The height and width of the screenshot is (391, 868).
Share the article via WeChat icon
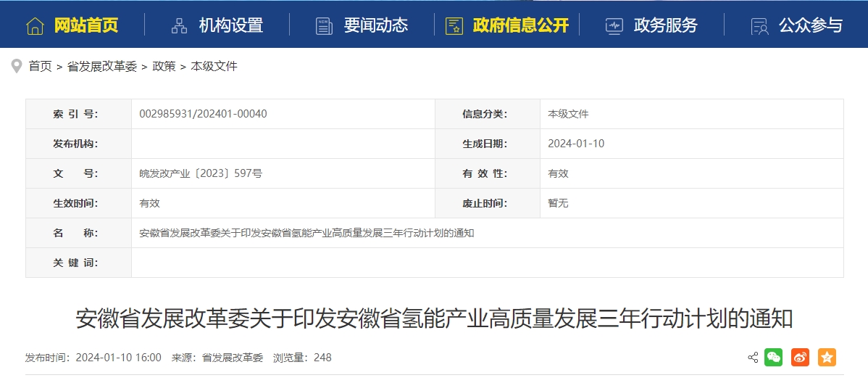click(x=773, y=357)
